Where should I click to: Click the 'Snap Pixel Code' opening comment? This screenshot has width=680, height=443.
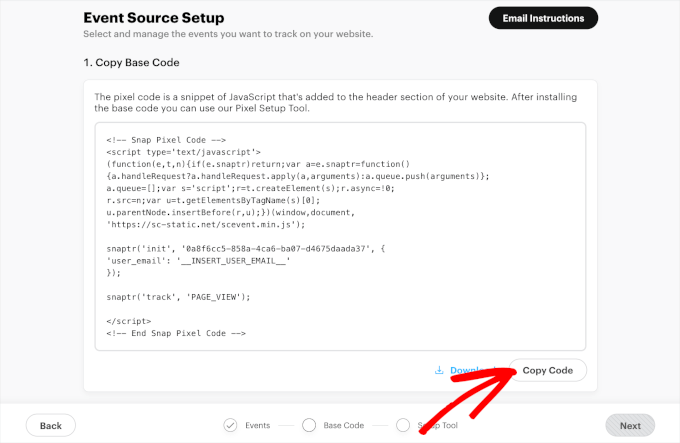click(x=166, y=140)
